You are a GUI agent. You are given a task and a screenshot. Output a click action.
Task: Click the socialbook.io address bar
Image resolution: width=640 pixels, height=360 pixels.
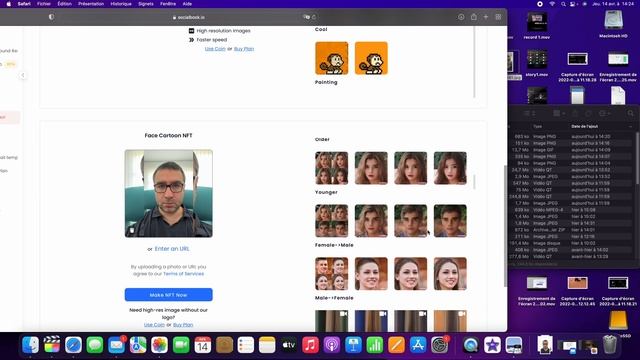coord(189,18)
